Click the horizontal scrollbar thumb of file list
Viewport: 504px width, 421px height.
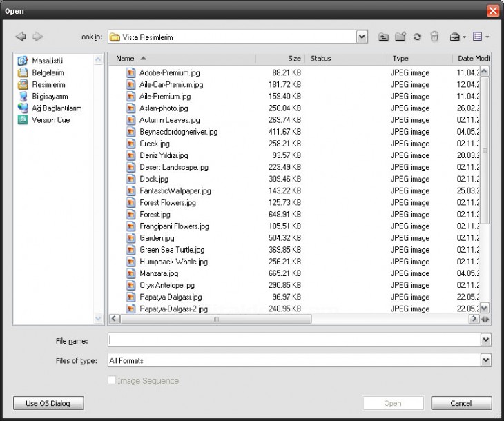click(216, 319)
